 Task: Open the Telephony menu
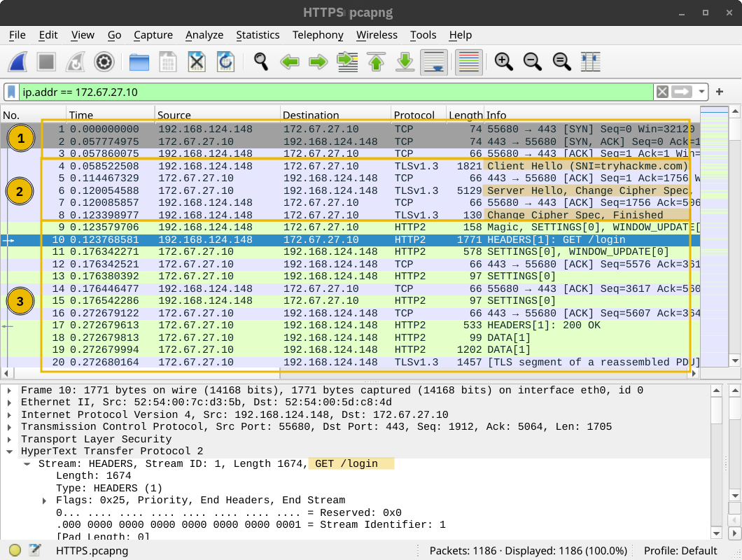click(318, 35)
